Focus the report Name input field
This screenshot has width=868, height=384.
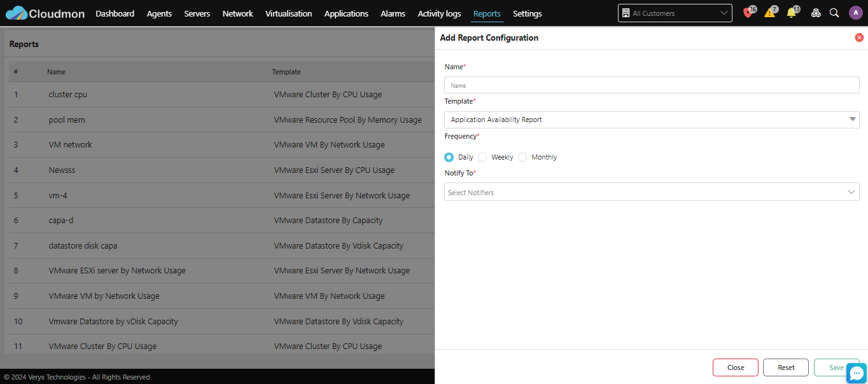coord(652,85)
